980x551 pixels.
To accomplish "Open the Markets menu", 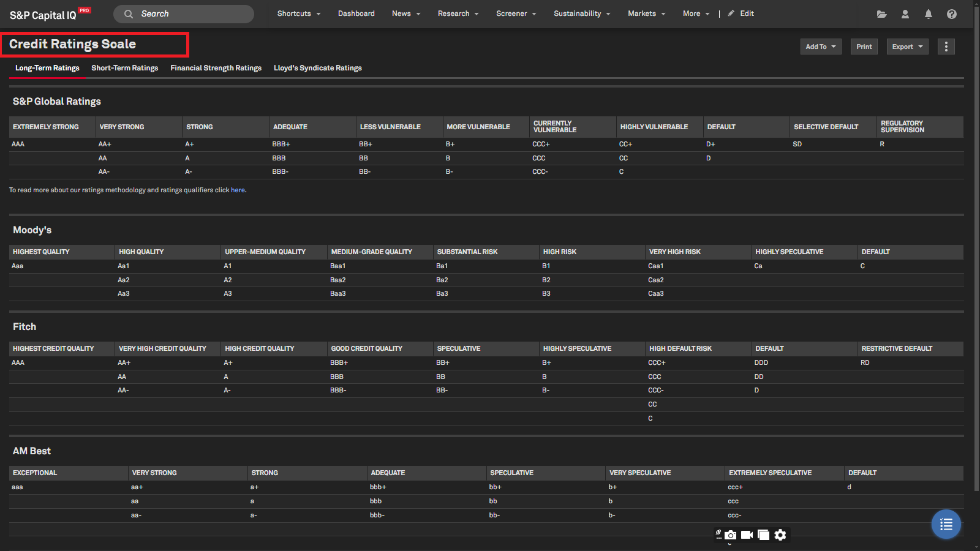I will pyautogui.click(x=646, y=13).
